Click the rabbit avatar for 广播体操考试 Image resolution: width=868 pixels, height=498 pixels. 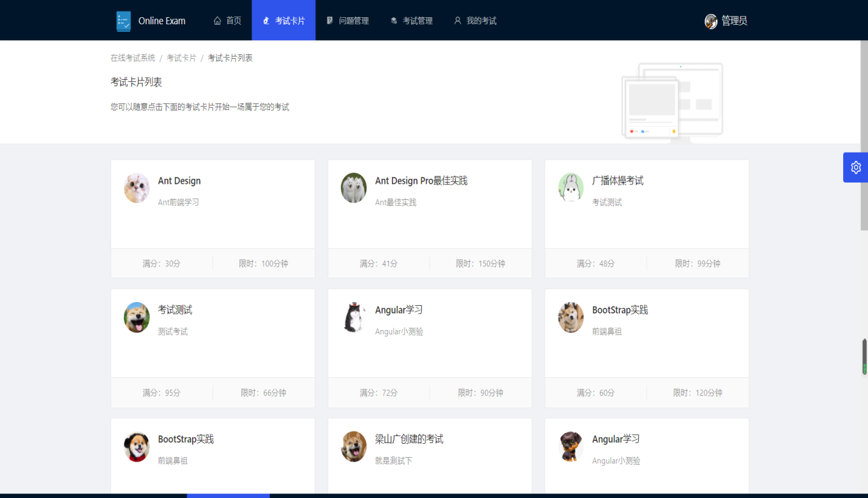pyautogui.click(x=571, y=188)
